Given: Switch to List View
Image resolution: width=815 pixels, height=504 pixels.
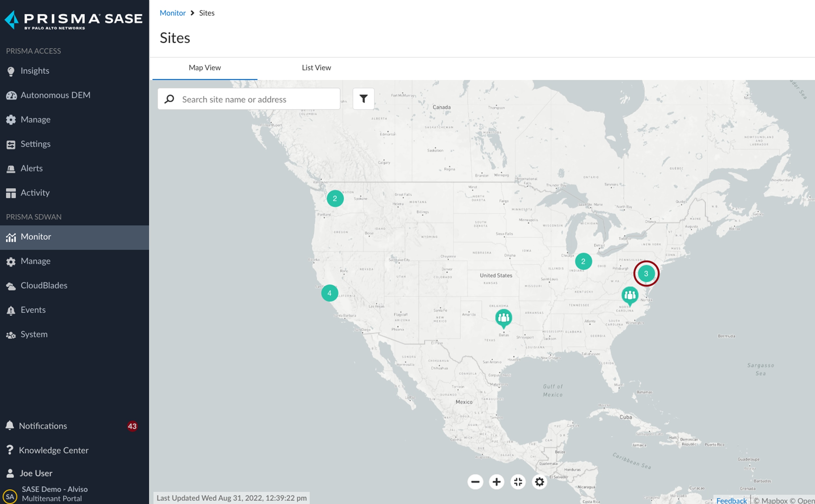Looking at the screenshot, I should pyautogui.click(x=316, y=68).
